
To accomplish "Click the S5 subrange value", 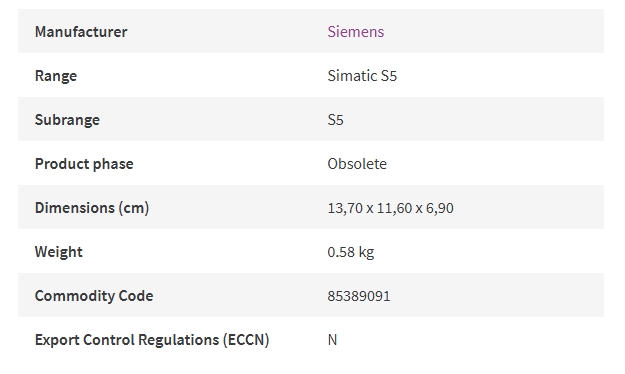I will (x=335, y=120).
